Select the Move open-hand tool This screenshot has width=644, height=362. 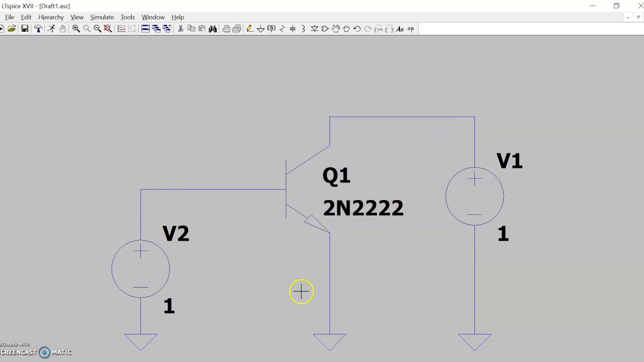[x=336, y=29]
